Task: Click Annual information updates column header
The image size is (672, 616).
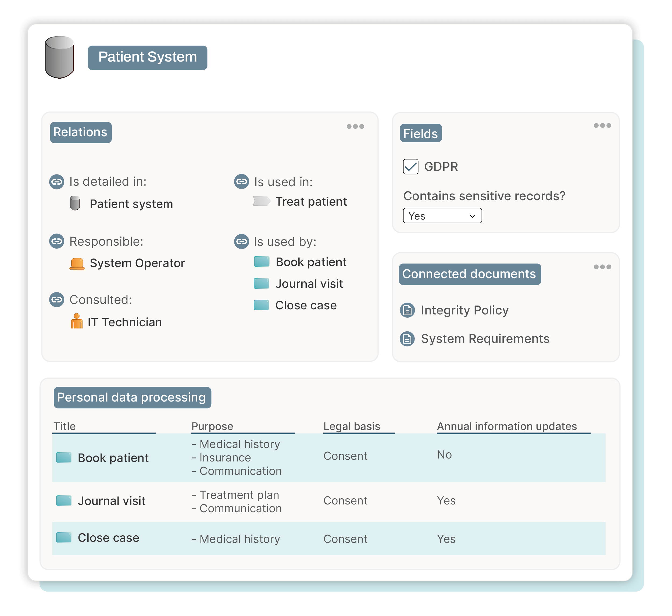Action: point(507,426)
